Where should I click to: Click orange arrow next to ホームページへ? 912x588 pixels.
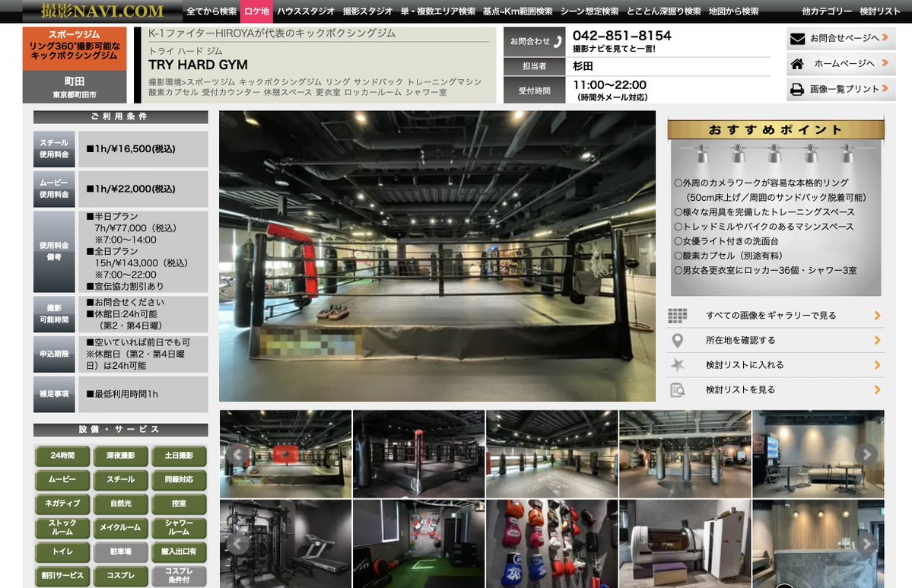point(885,63)
